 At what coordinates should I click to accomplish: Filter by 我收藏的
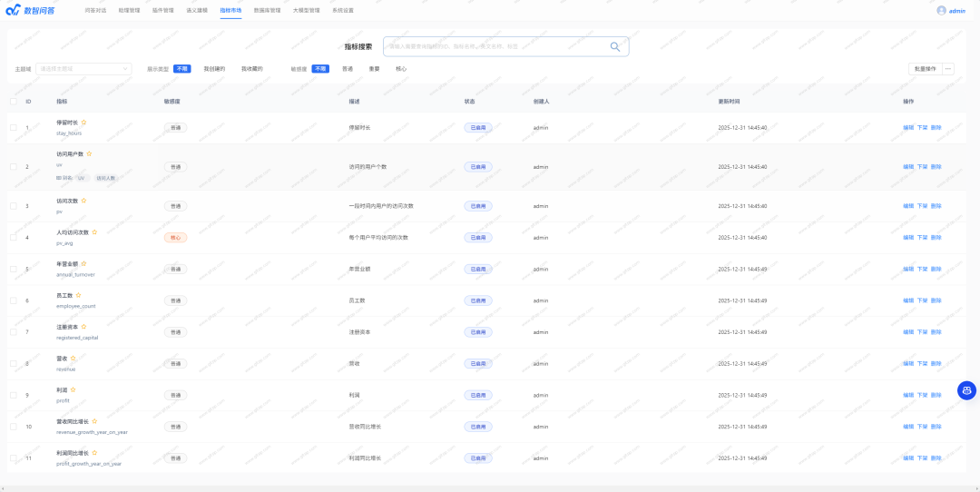point(252,69)
